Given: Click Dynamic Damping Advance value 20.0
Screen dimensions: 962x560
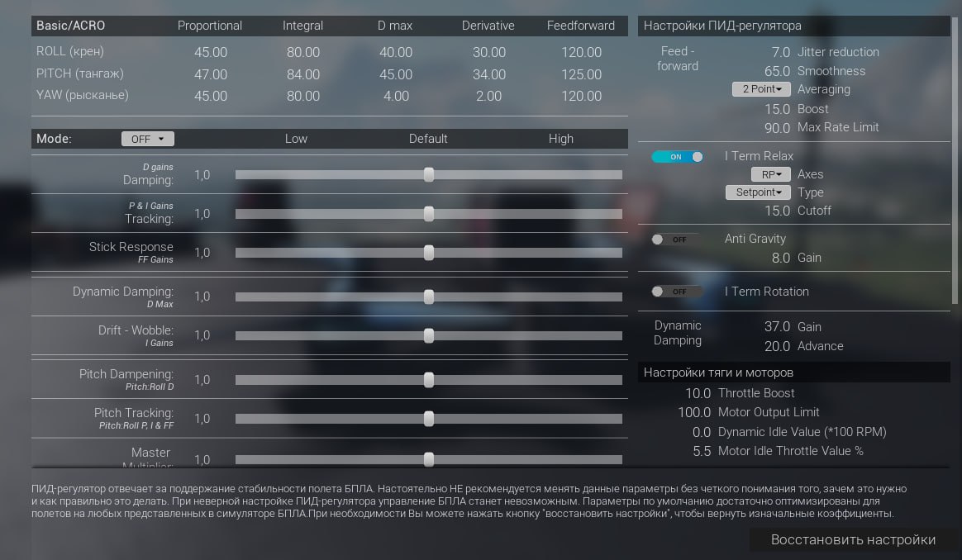Looking at the screenshot, I should (777, 347).
